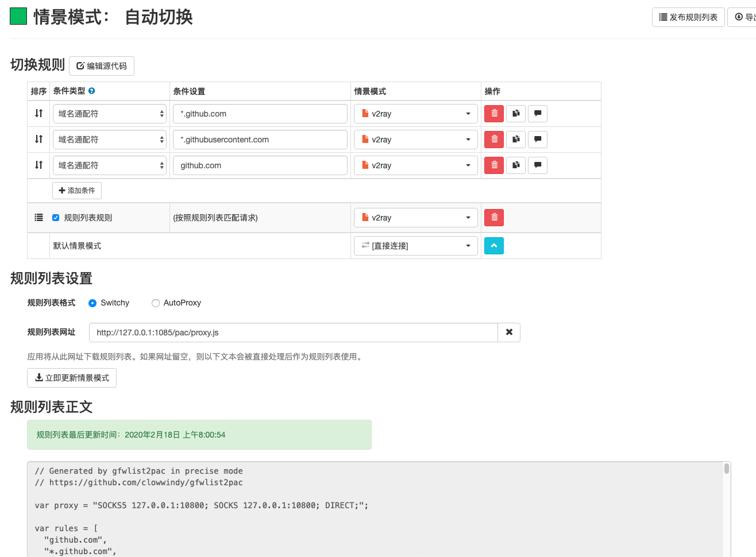This screenshot has height=557, width=756.
Task: Choose the AutoProxy format option
Action: coord(155,303)
